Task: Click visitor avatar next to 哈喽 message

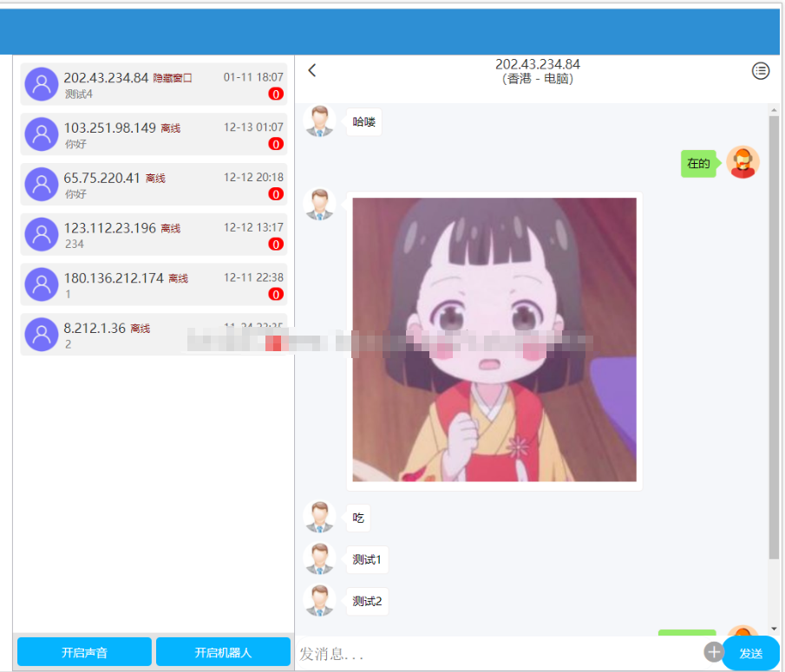Action: (x=320, y=121)
